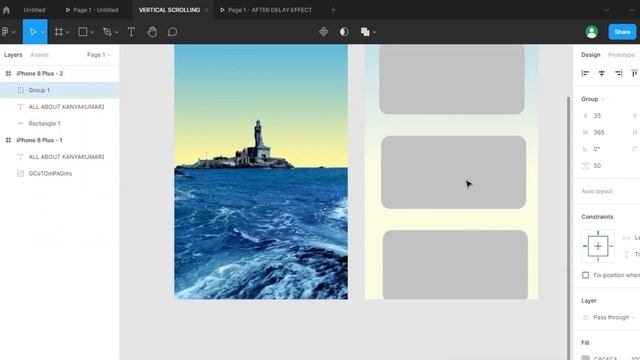Select ALL ABOUT KANYAKUMARI layer under iPhone 8 Plus - 2
Screen dimensions: 640x360
click(x=60, y=107)
